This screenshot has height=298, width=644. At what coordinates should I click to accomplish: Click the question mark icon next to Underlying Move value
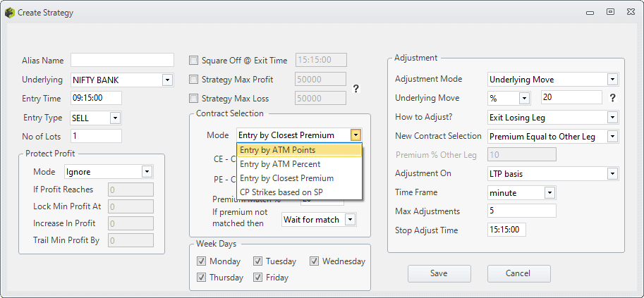(612, 98)
